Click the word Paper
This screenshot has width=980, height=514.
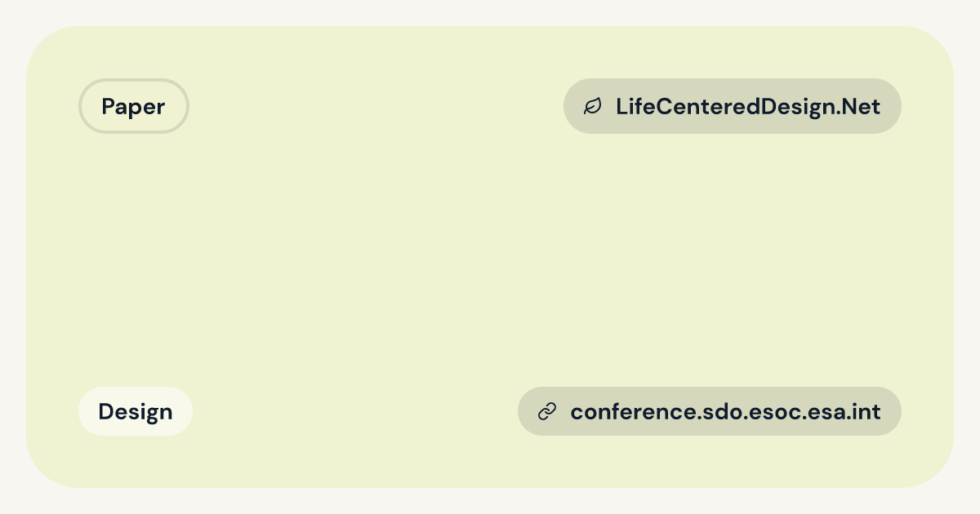point(134,106)
